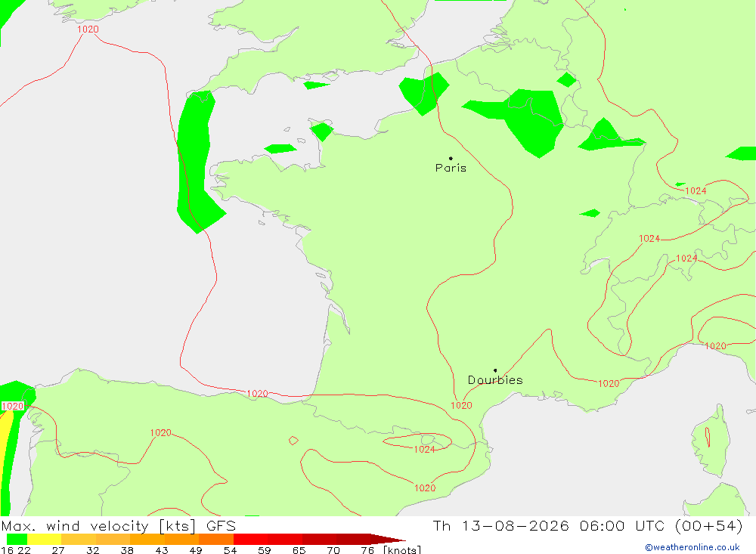
Task: Select the Dourbies city label
Action: click(495, 380)
